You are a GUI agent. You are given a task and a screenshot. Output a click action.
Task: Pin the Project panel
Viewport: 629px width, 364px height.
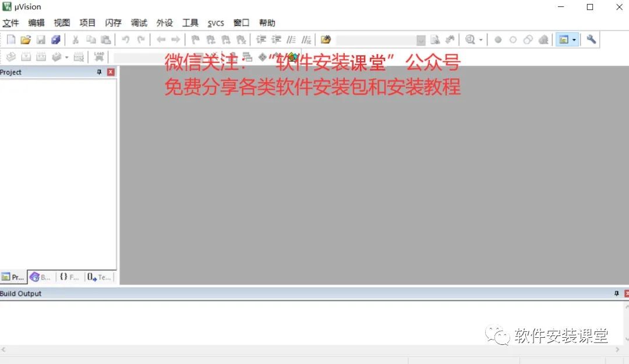point(99,72)
